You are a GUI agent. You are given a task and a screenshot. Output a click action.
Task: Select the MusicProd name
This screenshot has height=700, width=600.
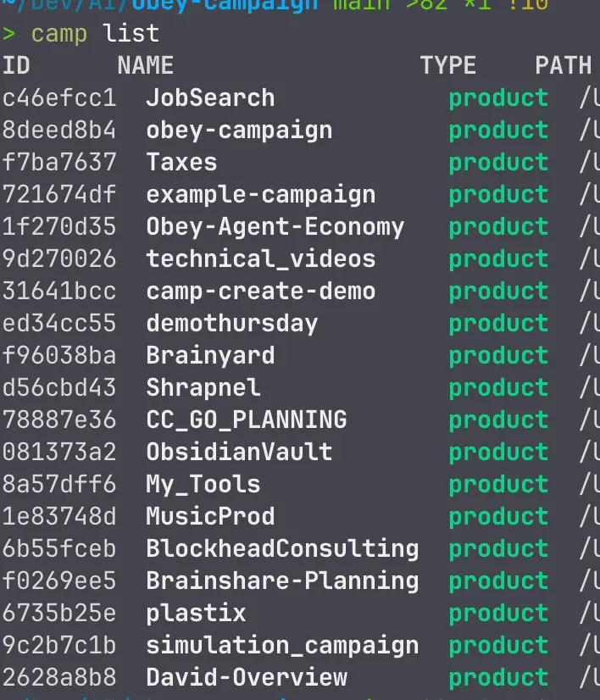tap(210, 516)
